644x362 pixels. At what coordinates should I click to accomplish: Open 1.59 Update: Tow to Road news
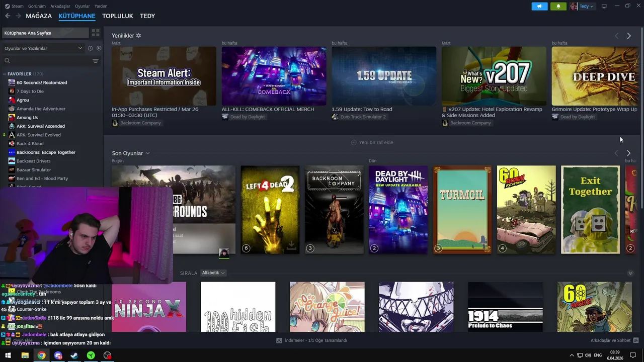tap(362, 109)
